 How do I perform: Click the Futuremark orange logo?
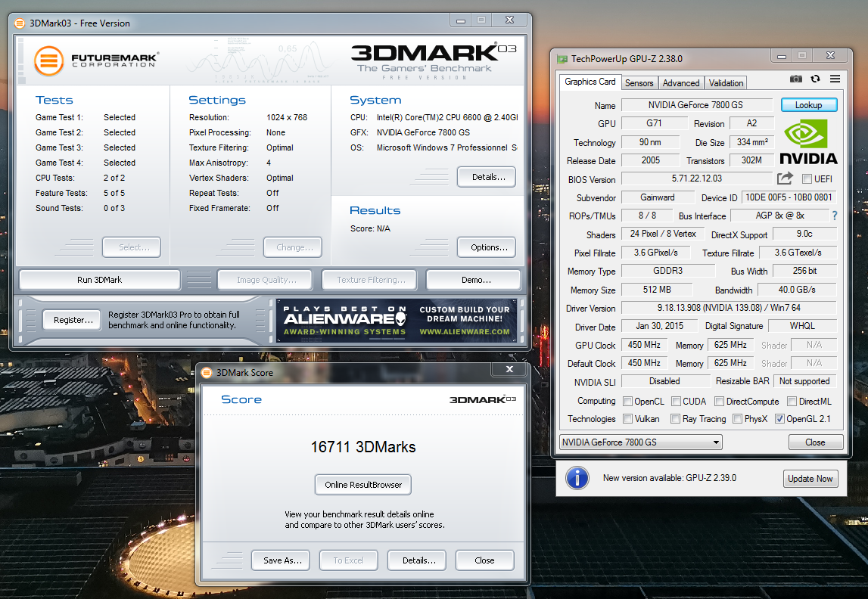pos(48,61)
